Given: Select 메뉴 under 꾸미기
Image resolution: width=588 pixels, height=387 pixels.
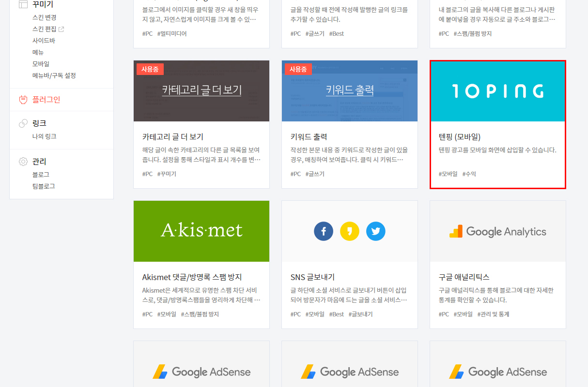Looking at the screenshot, I should (38, 52).
